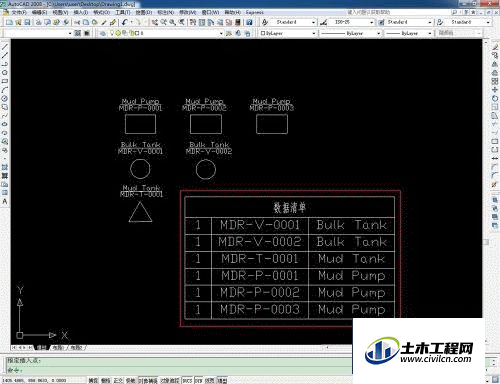Click the Zoom window icon
Screen dimensions: 500x384
[172, 22]
